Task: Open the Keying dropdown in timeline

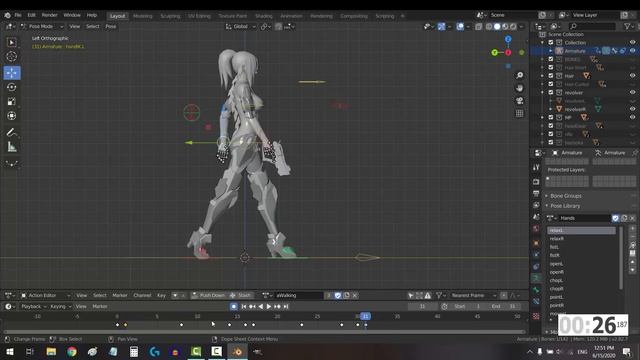Action: (x=60, y=307)
